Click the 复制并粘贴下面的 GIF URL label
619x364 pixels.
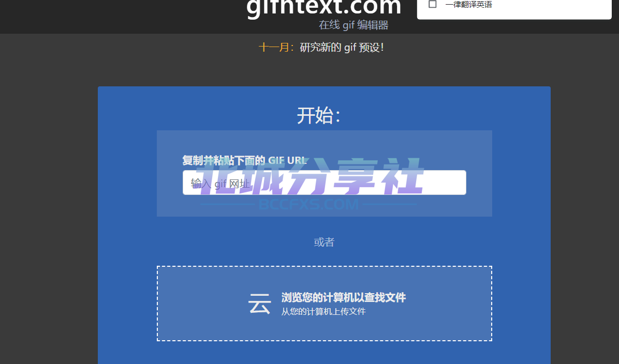click(x=244, y=160)
